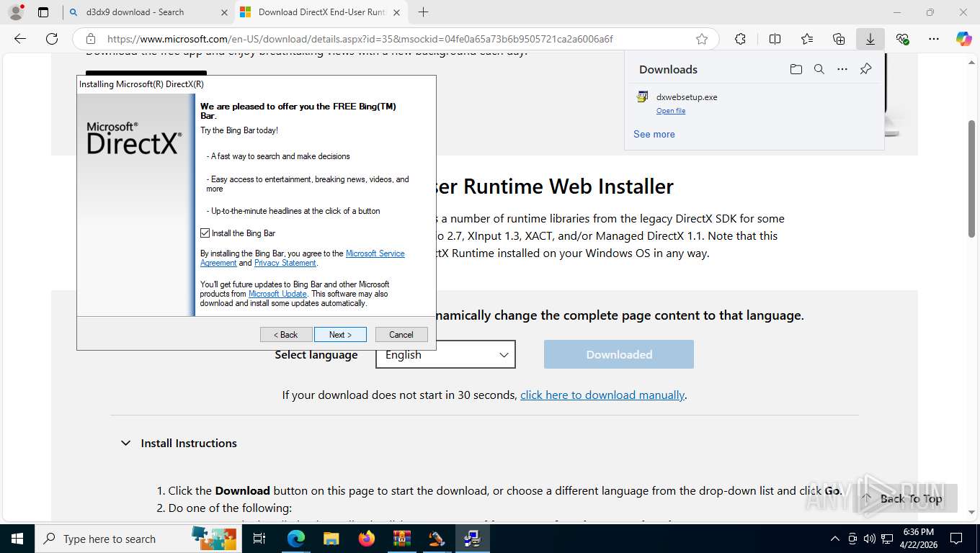This screenshot has width=980, height=553.
Task: Open the puzzle pieces search highlight icon
Action: (214, 538)
